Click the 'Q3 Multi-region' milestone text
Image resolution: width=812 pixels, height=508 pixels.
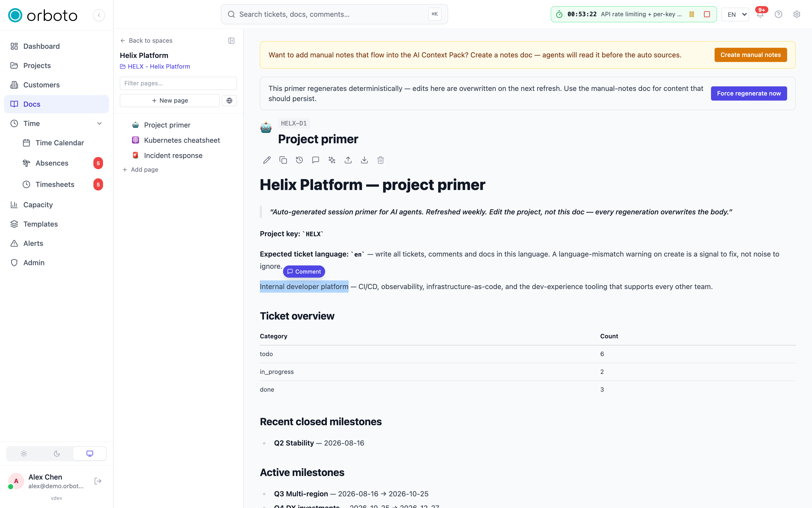301,494
